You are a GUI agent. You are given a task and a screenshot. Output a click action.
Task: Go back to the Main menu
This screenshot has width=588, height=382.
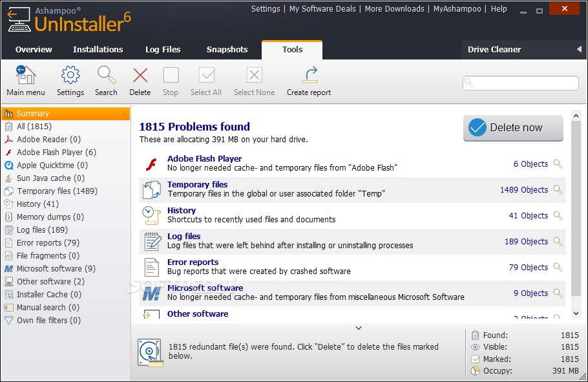pyautogui.click(x=25, y=81)
